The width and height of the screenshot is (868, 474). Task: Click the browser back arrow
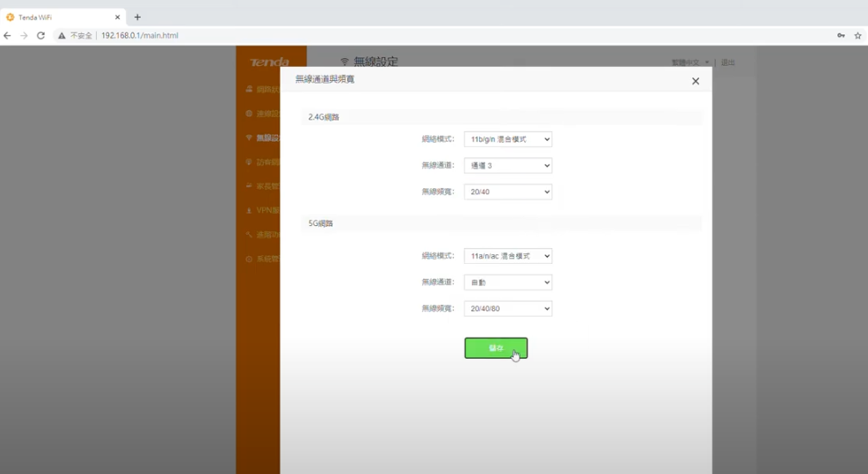pyautogui.click(x=7, y=35)
